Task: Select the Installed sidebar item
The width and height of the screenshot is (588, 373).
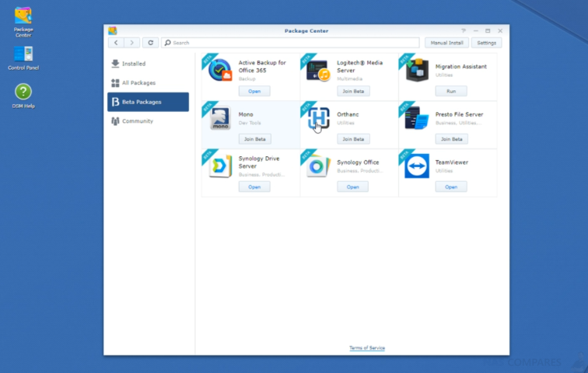Action: pos(148,64)
